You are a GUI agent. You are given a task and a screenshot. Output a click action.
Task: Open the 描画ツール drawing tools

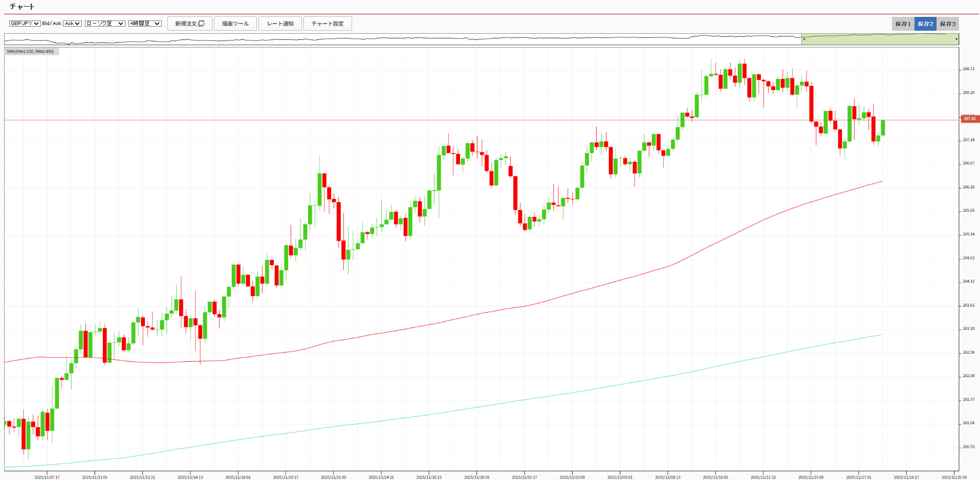(235, 24)
